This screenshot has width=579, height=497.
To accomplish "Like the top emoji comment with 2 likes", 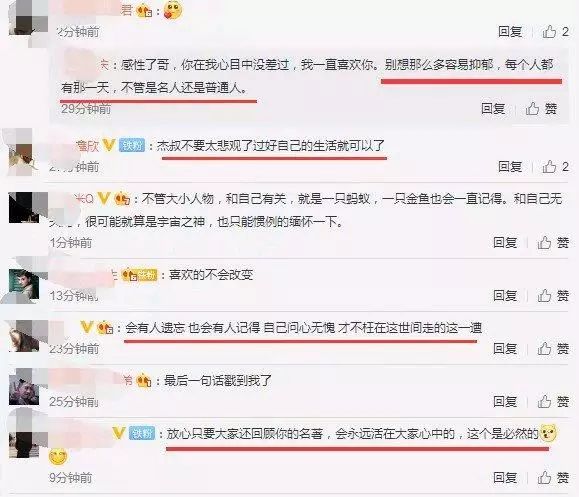I will click(555, 32).
